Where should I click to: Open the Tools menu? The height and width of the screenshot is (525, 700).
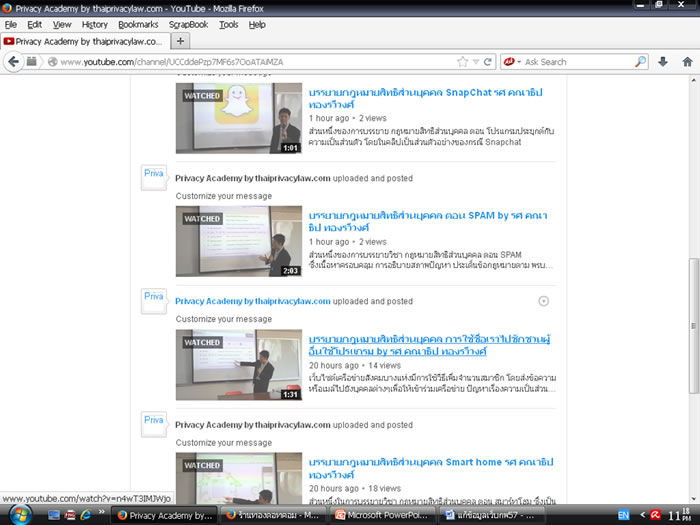click(229, 25)
